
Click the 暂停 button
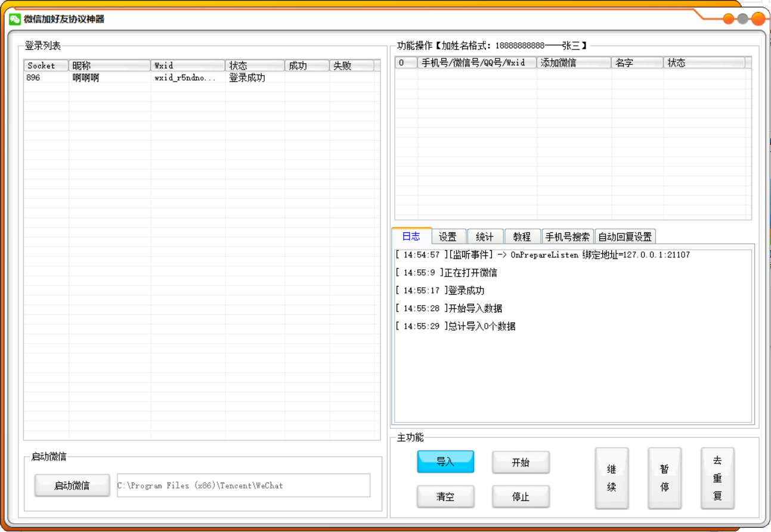pyautogui.click(x=664, y=478)
